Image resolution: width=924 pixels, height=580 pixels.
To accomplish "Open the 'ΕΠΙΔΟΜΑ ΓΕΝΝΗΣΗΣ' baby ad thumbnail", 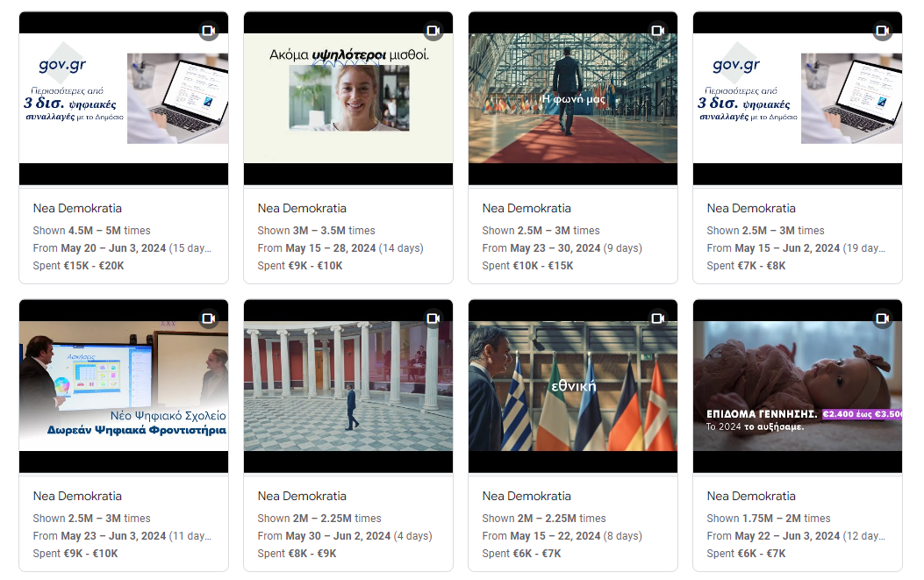I will 798,386.
